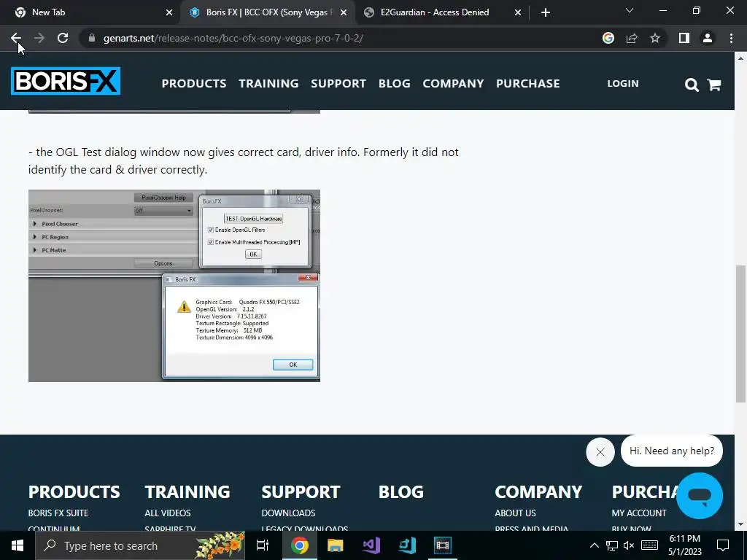Click the footer SUPPORT heading

tap(301, 492)
